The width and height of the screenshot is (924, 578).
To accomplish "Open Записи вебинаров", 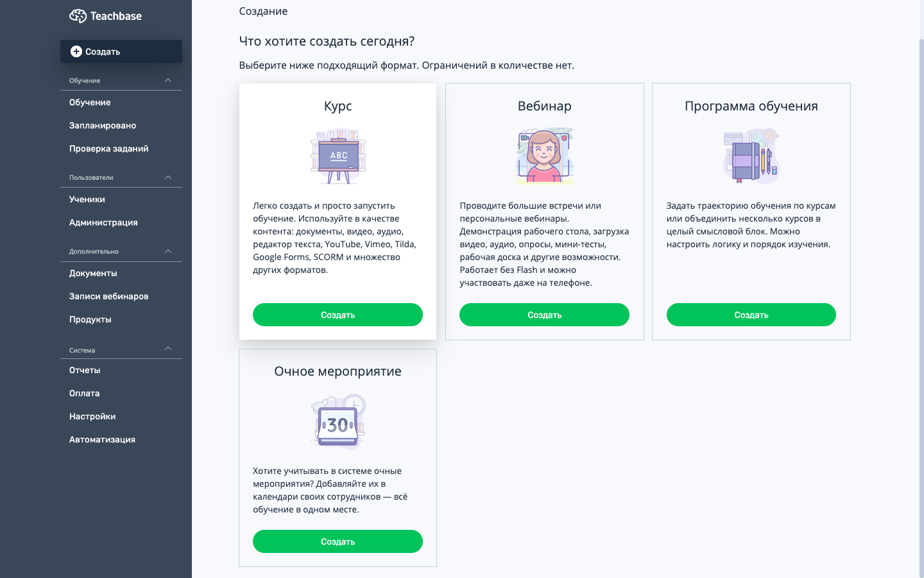I will pyautogui.click(x=108, y=296).
